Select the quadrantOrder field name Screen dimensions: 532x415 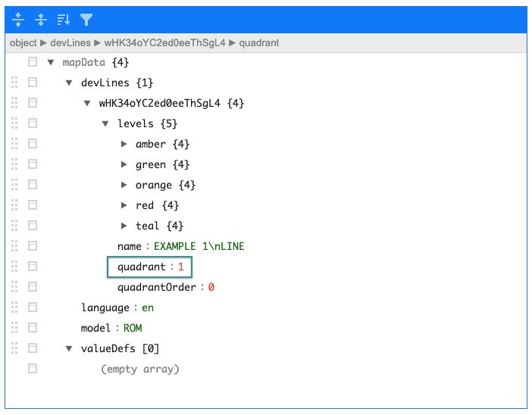click(x=157, y=287)
